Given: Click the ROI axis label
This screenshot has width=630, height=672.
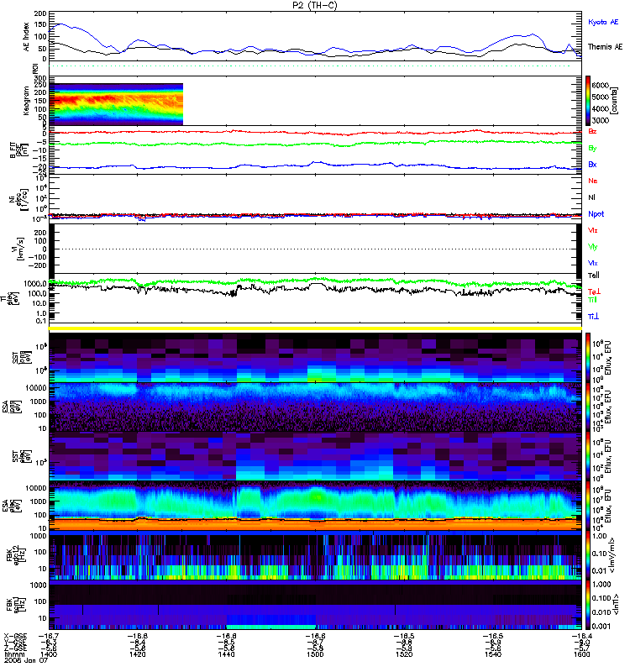Looking at the screenshot, I should [36, 69].
